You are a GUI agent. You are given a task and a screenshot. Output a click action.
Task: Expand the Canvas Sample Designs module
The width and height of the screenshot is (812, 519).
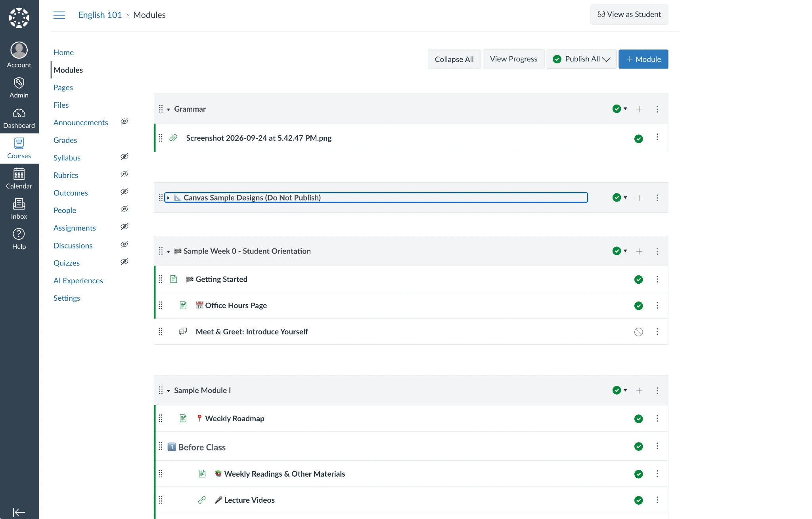[x=169, y=198]
